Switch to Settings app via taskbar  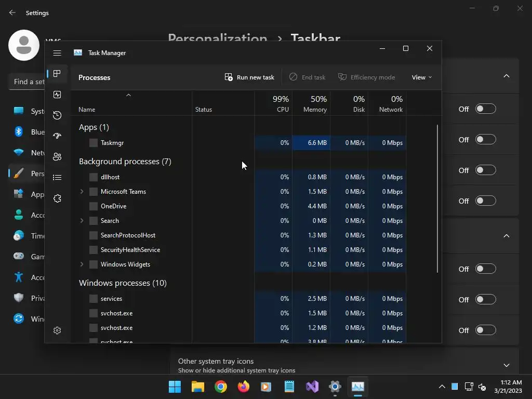(x=335, y=387)
